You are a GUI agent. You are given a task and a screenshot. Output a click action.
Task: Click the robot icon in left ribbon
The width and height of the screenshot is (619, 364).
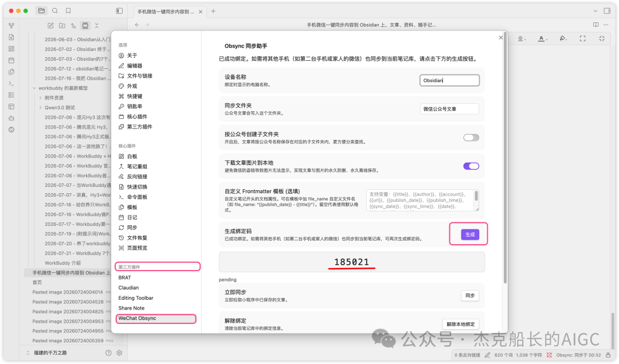coord(11,118)
